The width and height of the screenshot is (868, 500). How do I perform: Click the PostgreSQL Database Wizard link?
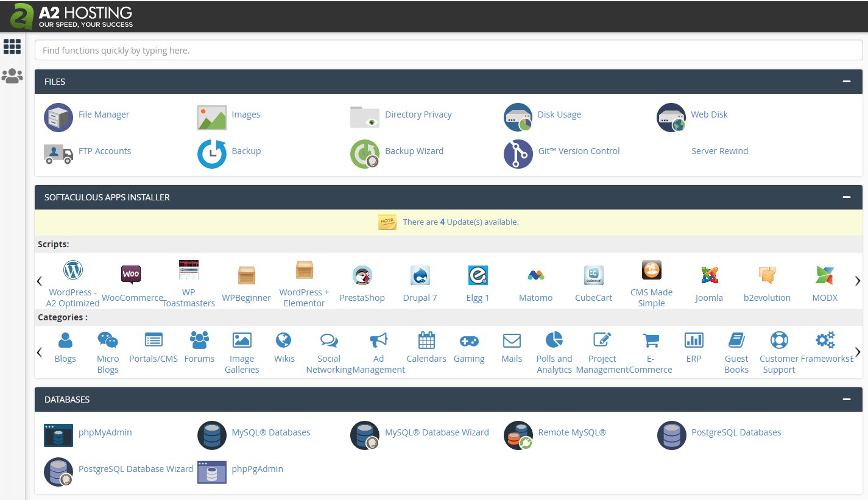tap(136, 469)
